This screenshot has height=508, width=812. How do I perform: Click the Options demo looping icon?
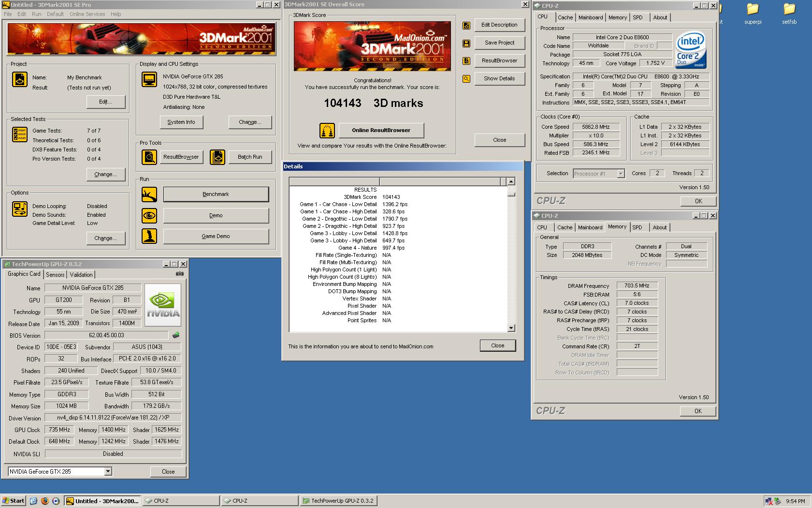point(20,209)
